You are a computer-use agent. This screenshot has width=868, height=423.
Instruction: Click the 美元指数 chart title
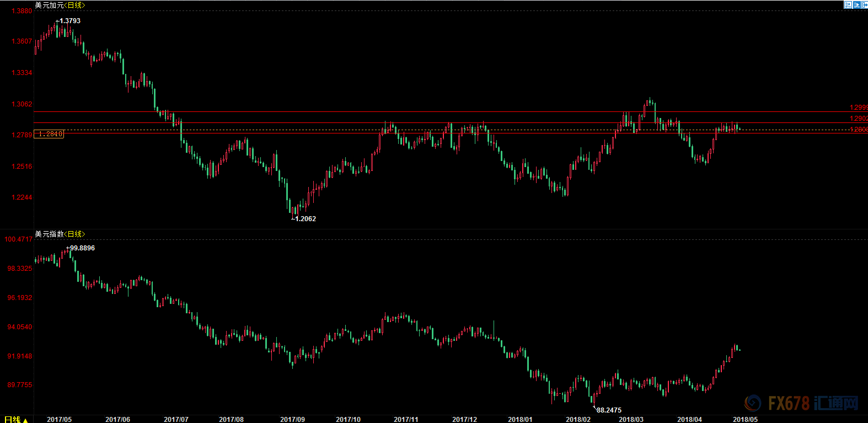click(x=49, y=234)
